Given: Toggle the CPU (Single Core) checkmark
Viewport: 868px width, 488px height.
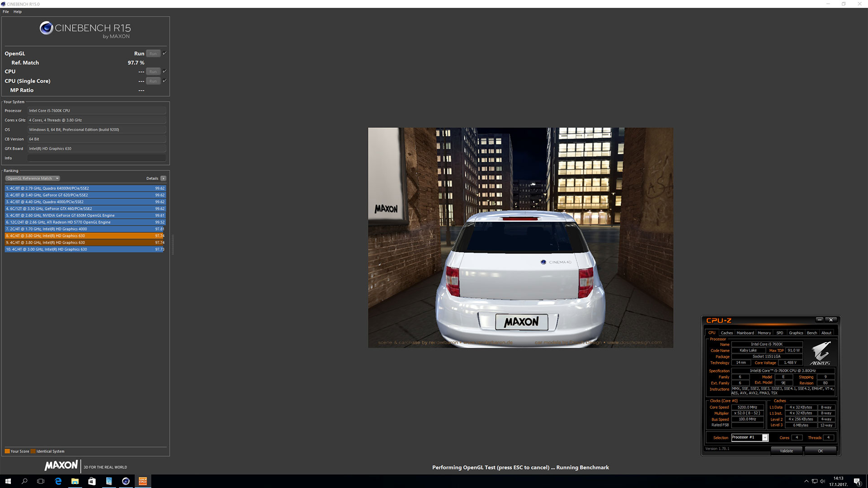Looking at the screenshot, I should tap(165, 80).
